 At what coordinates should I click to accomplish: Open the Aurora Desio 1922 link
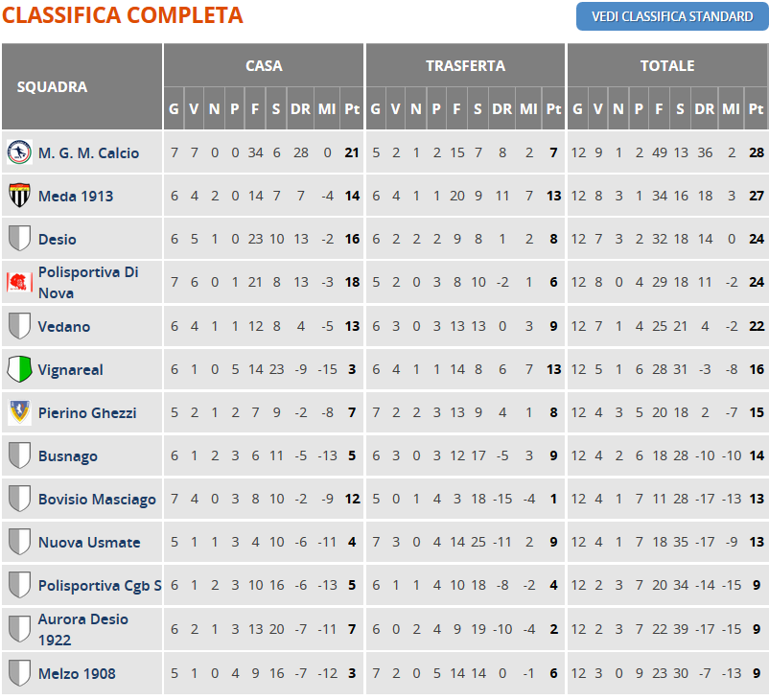click(x=82, y=629)
